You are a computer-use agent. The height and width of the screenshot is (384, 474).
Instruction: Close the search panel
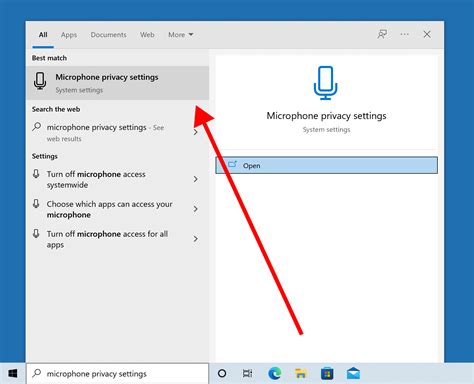(x=427, y=34)
